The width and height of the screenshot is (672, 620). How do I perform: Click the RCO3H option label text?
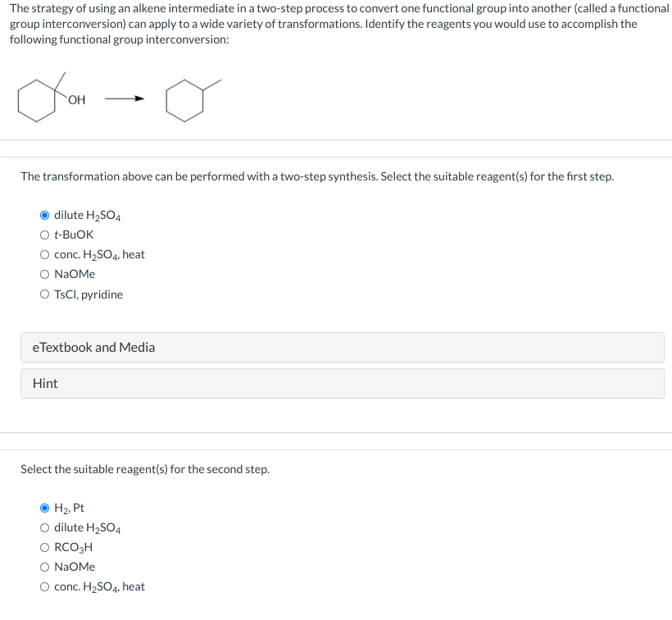[x=74, y=548]
